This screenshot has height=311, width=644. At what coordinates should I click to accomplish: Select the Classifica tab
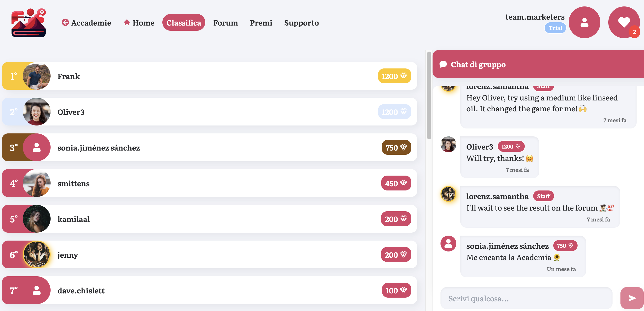184,23
